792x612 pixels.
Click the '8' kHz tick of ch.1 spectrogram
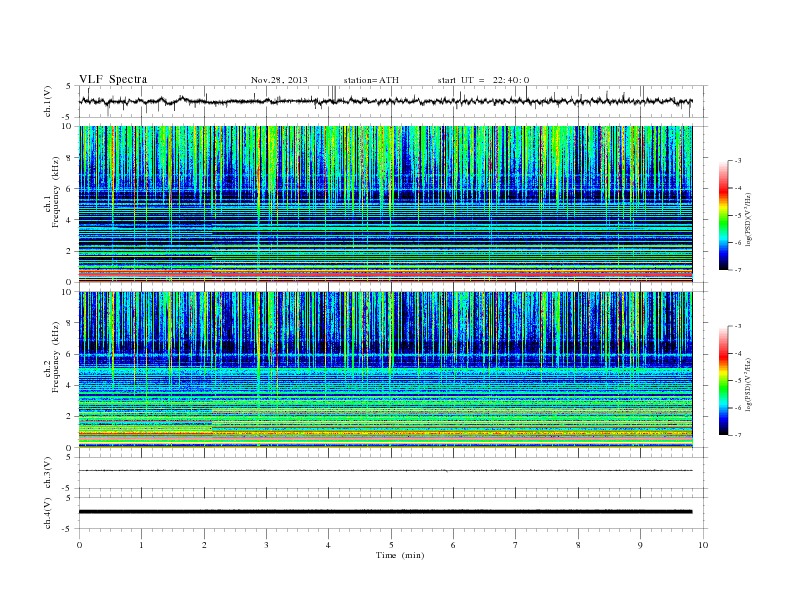point(69,158)
